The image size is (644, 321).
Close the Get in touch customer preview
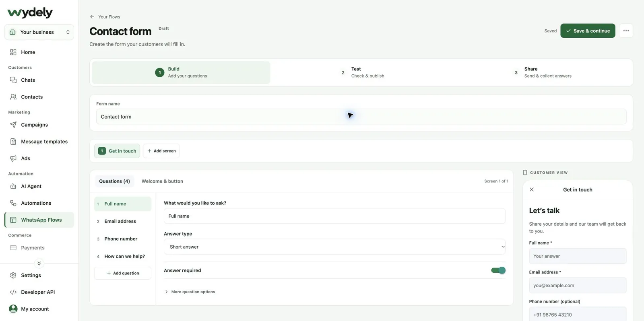[x=532, y=189]
